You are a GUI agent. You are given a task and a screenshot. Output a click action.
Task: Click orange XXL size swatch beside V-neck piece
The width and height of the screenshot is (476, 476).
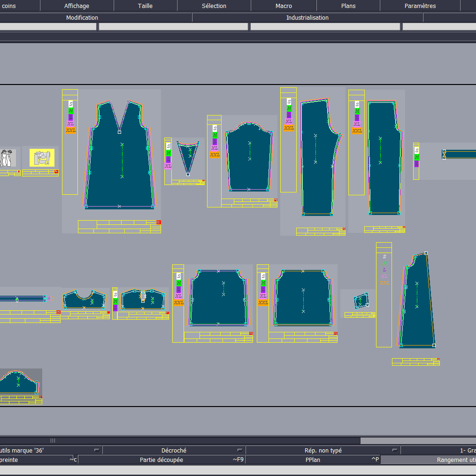[71, 130]
